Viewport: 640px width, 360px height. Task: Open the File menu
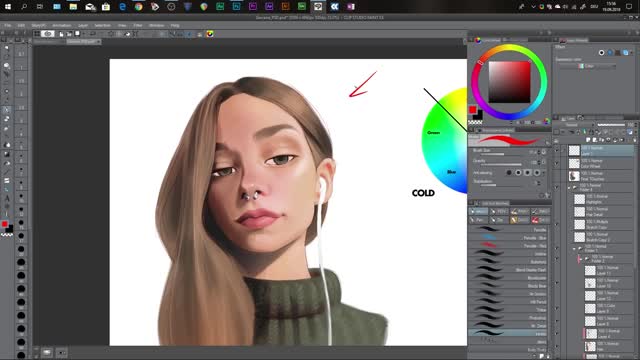(7, 25)
